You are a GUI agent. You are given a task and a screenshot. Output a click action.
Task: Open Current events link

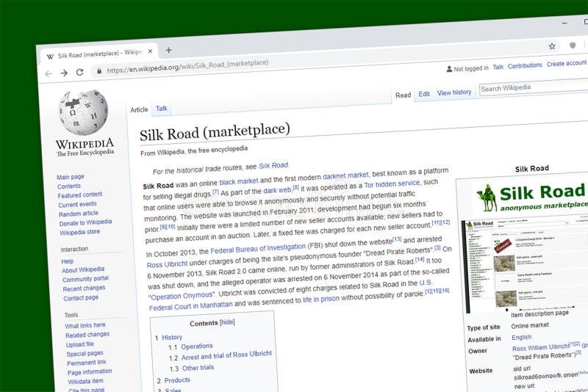[78, 204]
